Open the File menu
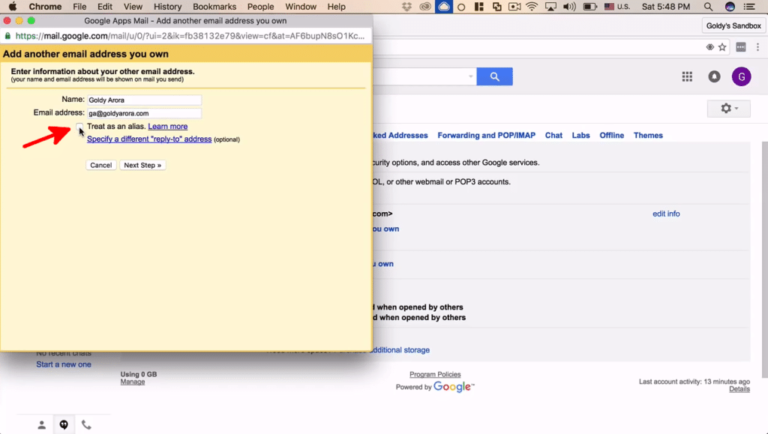This screenshot has width=768, height=434. 79,7
